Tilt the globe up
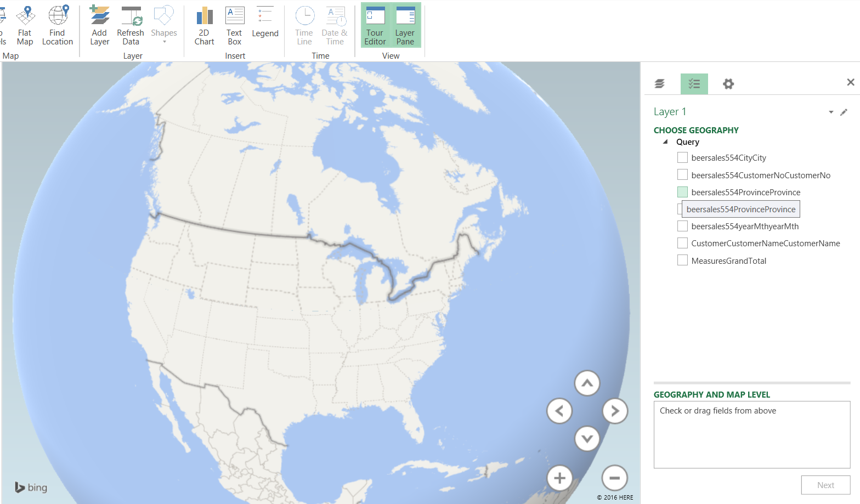Screen dimensions: 860x504 587,383
